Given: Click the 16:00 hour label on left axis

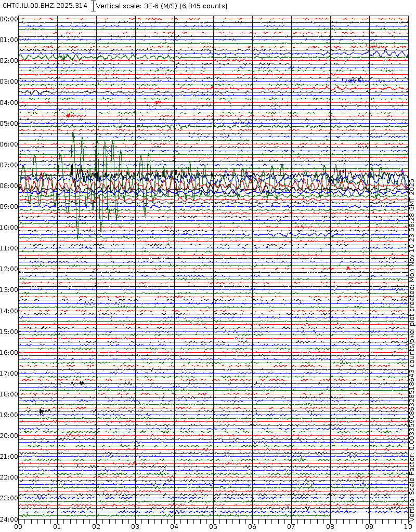Looking at the screenshot, I should [x=9, y=353].
